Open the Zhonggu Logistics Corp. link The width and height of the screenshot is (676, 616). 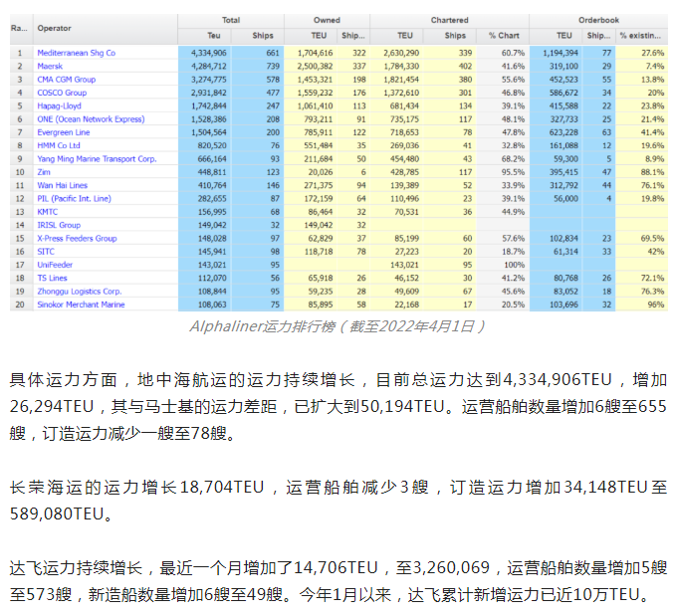80,292
